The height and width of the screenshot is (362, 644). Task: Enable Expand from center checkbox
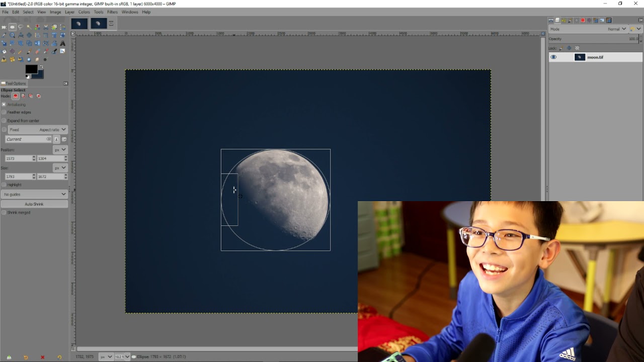pyautogui.click(x=4, y=121)
